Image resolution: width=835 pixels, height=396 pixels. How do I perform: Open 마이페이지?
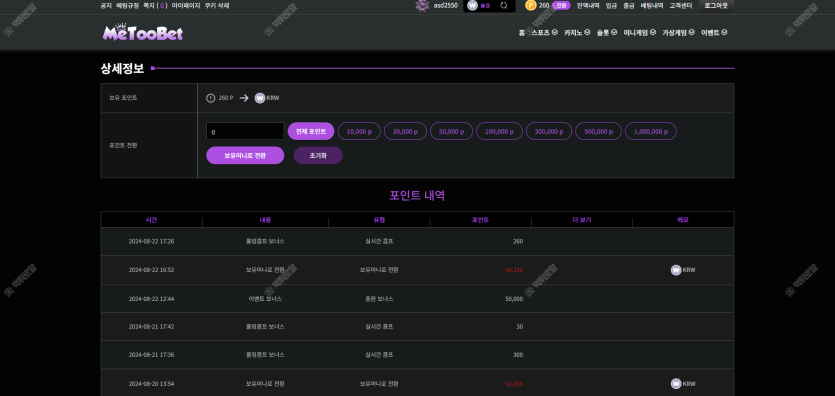coord(186,6)
